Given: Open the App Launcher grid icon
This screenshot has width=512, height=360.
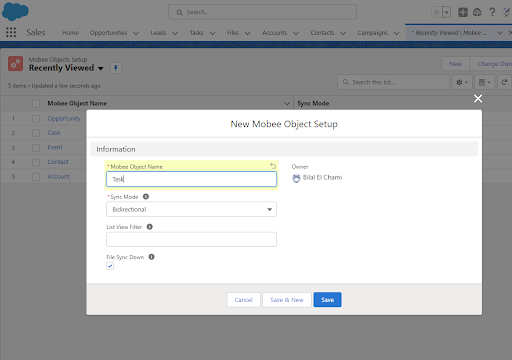Looking at the screenshot, I should point(11,32).
